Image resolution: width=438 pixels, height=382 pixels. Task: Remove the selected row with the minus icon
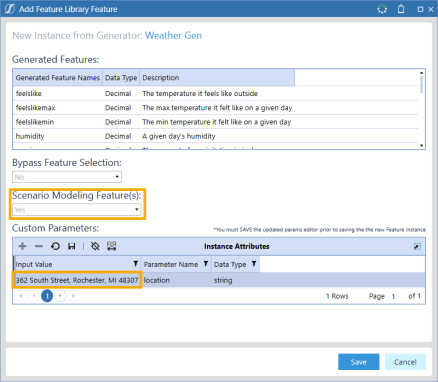coord(39,246)
